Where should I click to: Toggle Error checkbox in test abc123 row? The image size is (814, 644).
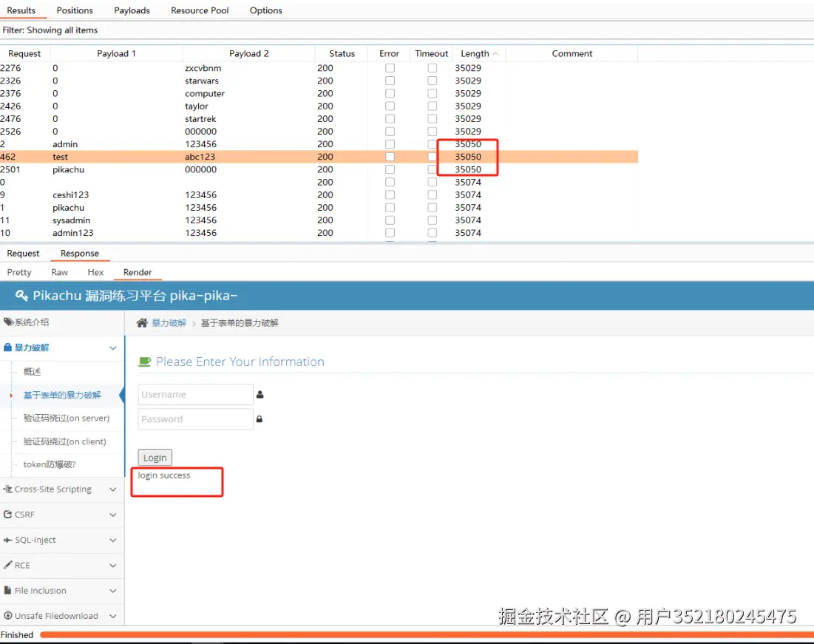390,157
